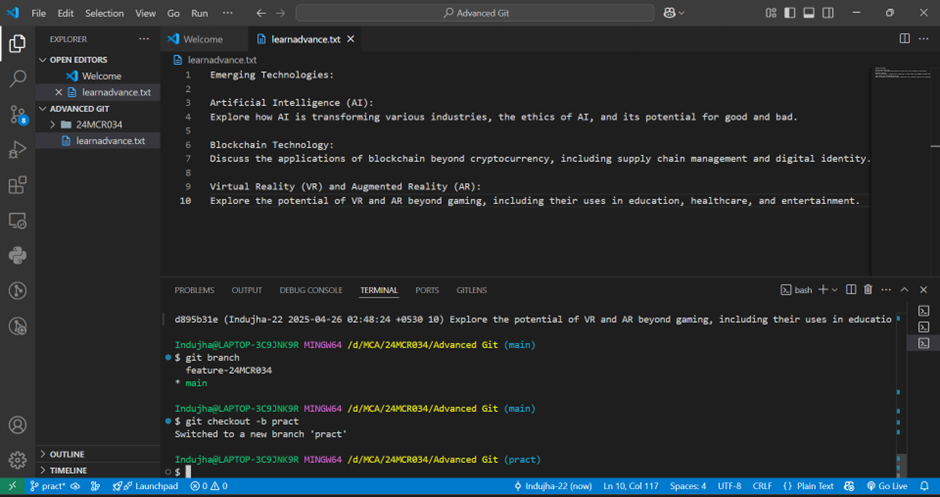Open the GitLens view in activity bar
The image size is (940, 497).
point(17,291)
